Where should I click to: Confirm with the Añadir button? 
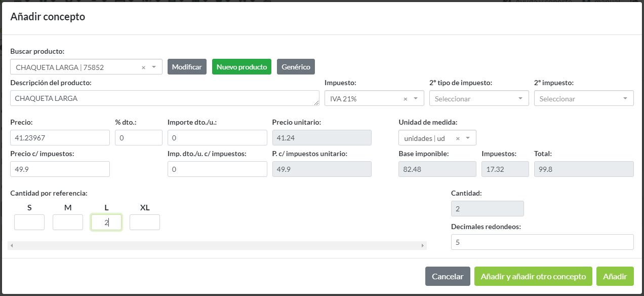tap(615, 276)
